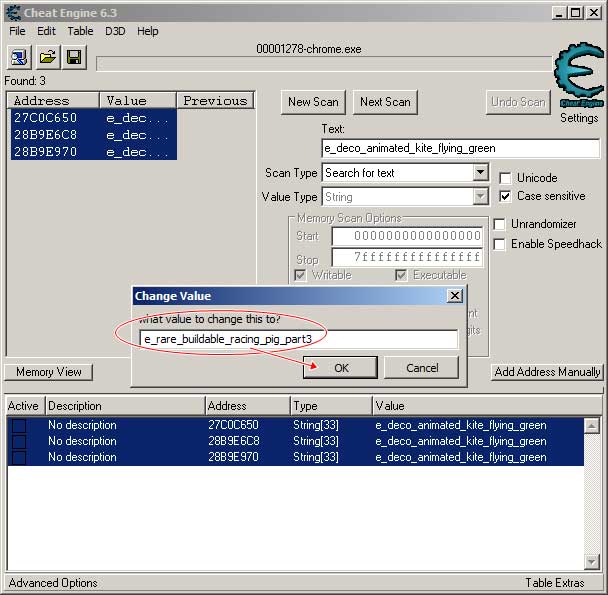This screenshot has height=595, width=608.
Task: Close the Change Value dialog
Action: pyautogui.click(x=455, y=296)
